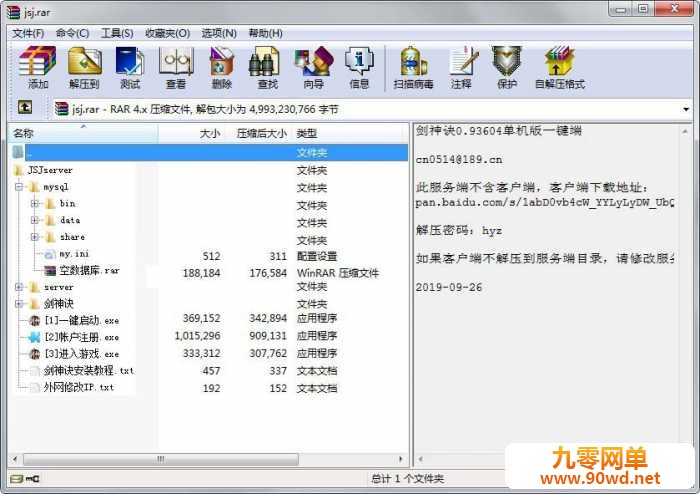The width and height of the screenshot is (700, 494).
Task: Click the 配置设置 type cell
Action: [317, 256]
